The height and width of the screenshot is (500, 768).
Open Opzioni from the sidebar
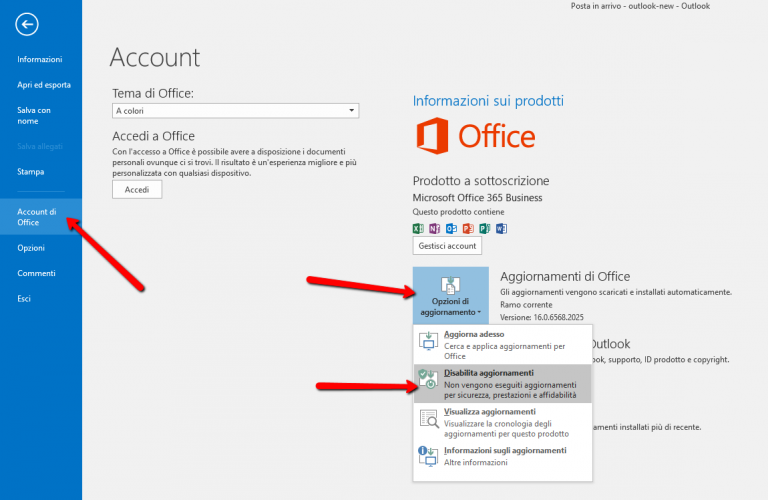click(31, 248)
